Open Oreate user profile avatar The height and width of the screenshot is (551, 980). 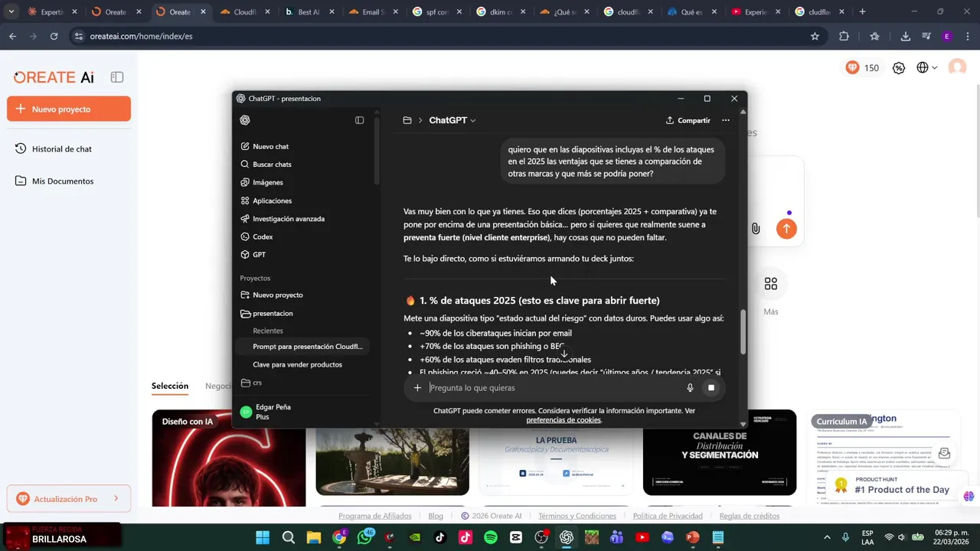957,68
